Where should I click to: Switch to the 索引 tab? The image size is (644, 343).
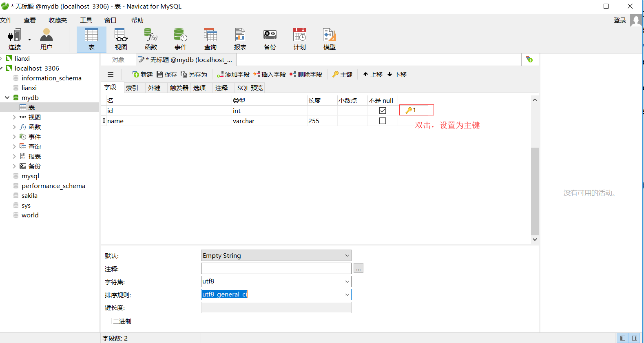(132, 88)
